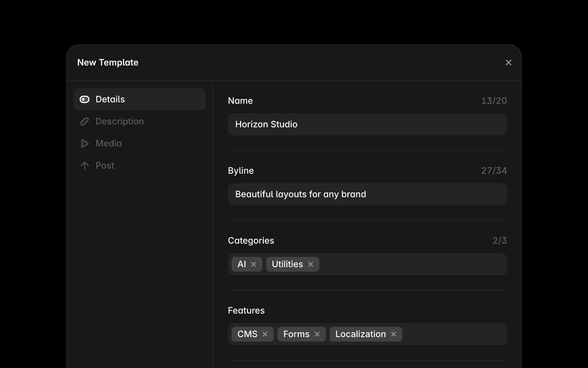Remove the Localization feature tag

point(394,334)
